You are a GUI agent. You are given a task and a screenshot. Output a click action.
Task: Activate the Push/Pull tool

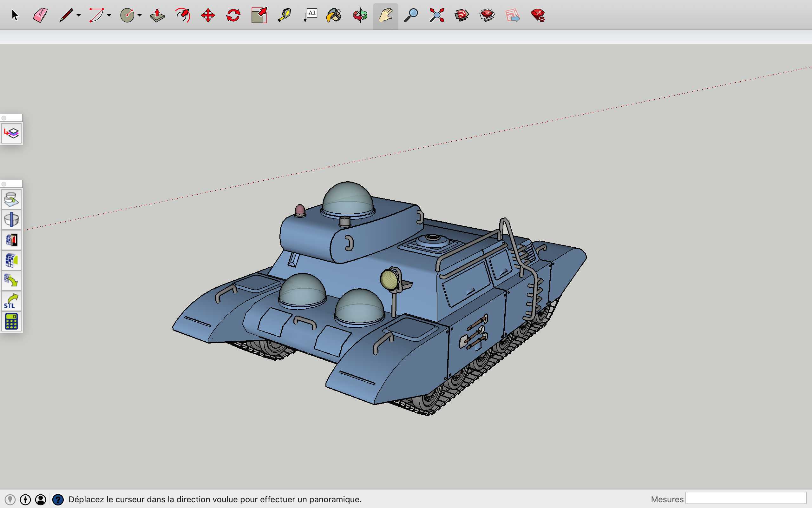point(157,15)
